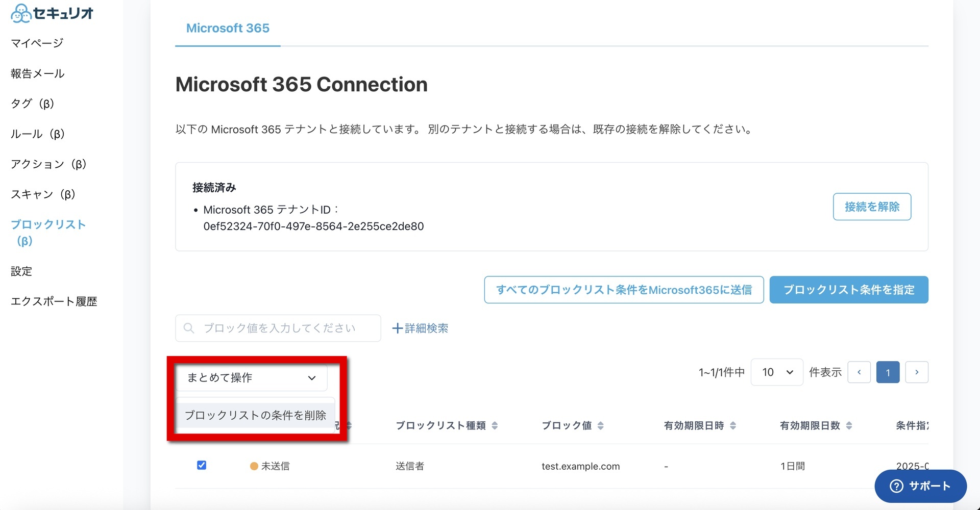Screen dimensions: 980x510
Task: Expand the まとめて操作 dropdown
Action: [x=252, y=377]
